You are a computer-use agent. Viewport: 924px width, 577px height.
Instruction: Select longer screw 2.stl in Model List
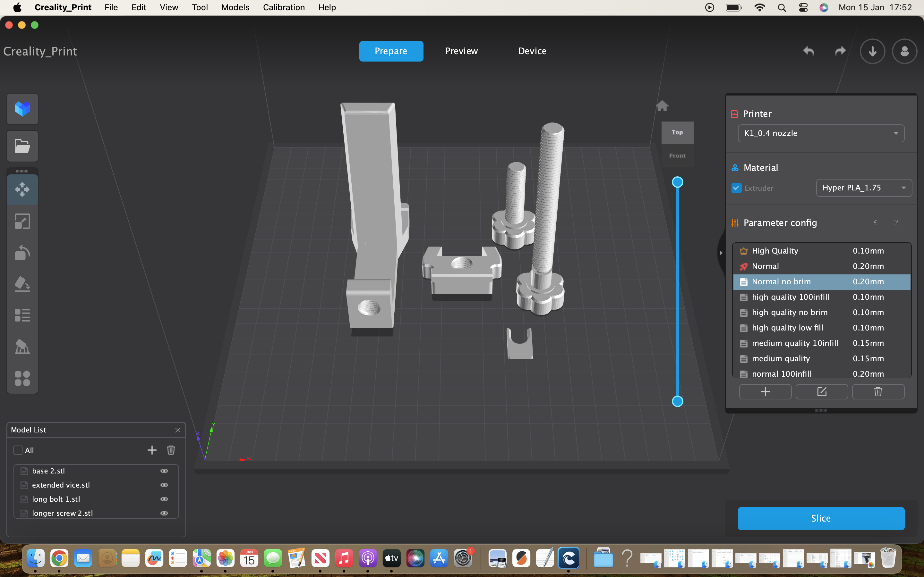(62, 513)
